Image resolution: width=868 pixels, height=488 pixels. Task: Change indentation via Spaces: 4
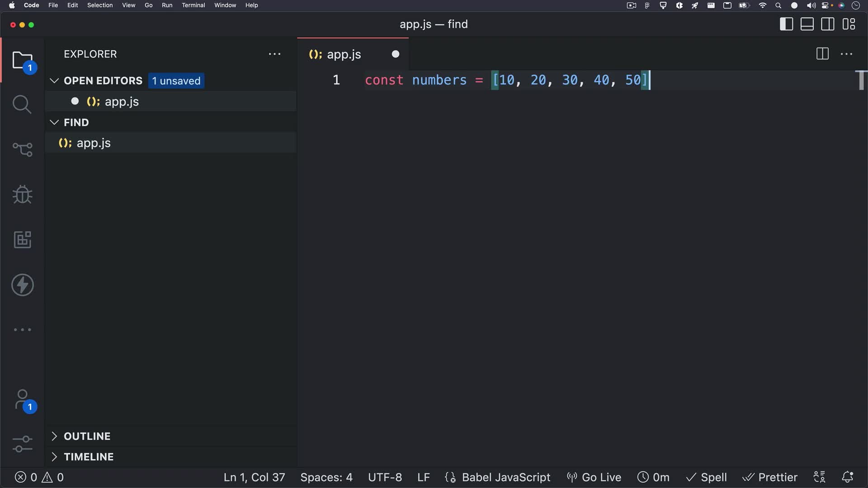tap(326, 477)
